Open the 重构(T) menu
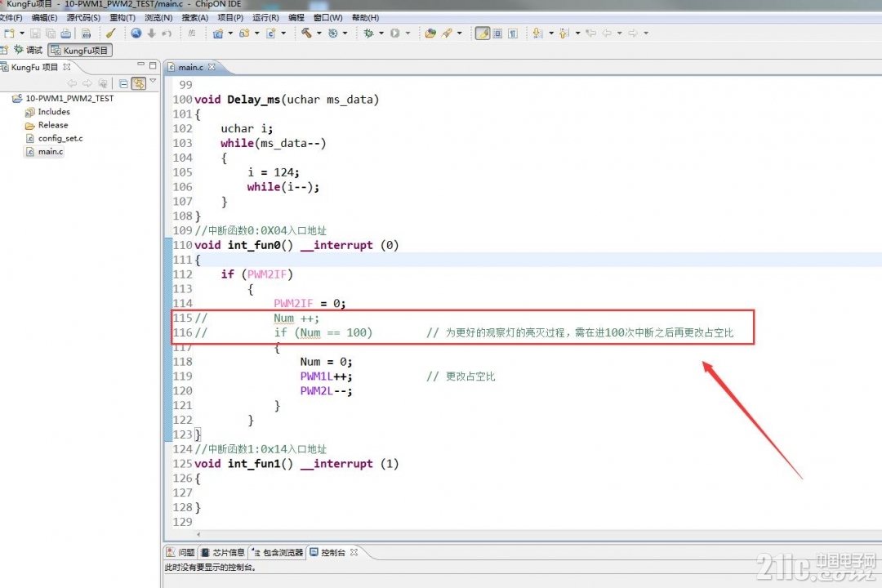The height and width of the screenshot is (588, 882). [122, 17]
